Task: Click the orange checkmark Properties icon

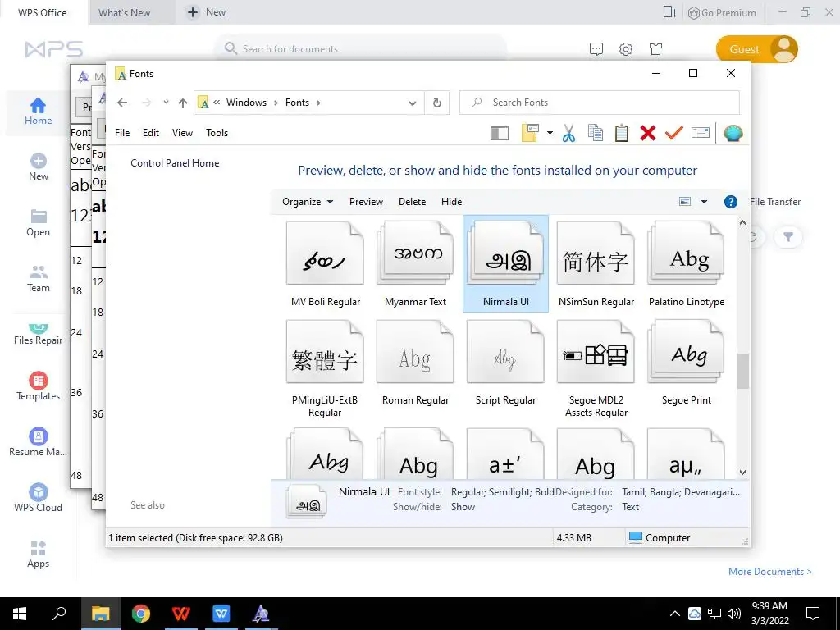Action: pyautogui.click(x=674, y=132)
